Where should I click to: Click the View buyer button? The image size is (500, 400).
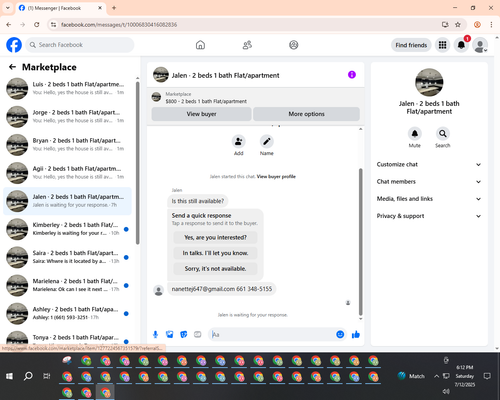201,114
